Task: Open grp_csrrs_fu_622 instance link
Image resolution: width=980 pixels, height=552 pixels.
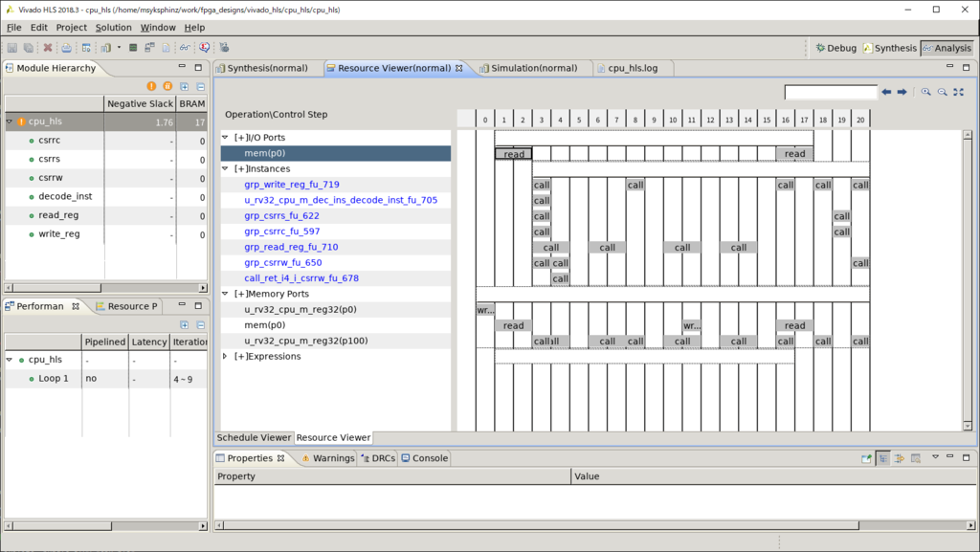Action: click(x=282, y=215)
